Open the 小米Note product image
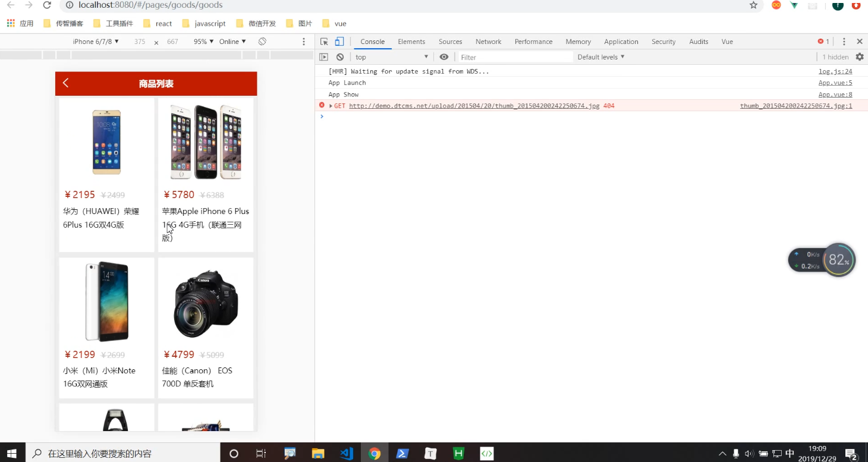 pos(106,301)
